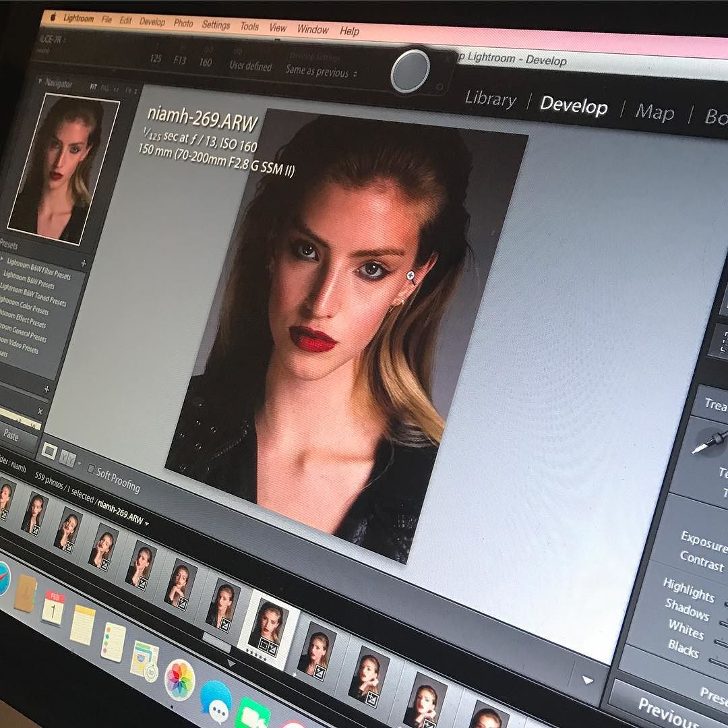Screen dimensions: 728x728
Task: Click the star rating under the selected thumbnail
Action: tap(256, 656)
